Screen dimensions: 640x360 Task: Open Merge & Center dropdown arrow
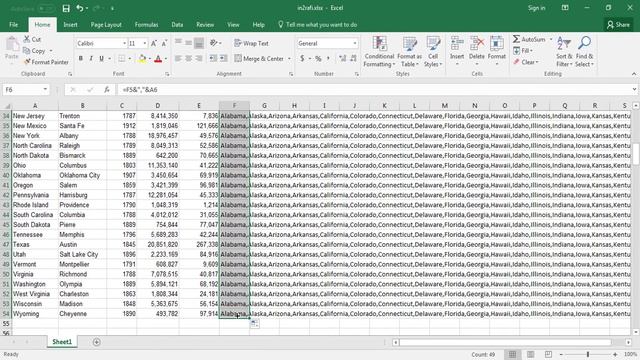(289, 59)
